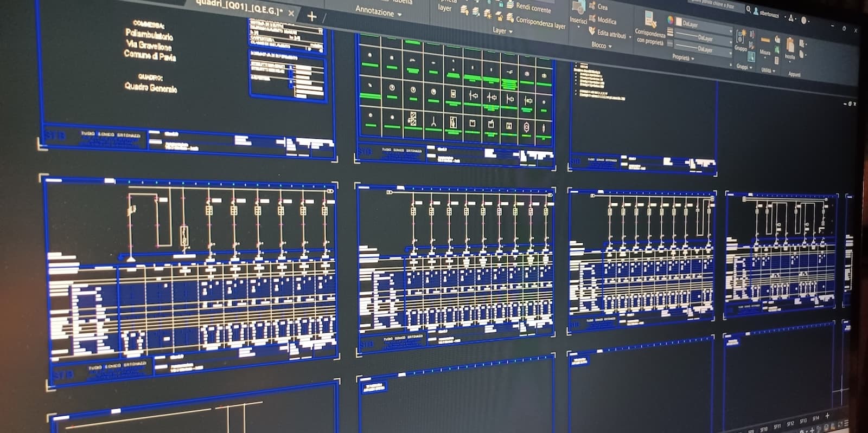Open the Appunti panel label
This screenshot has width=868, height=433.
(794, 74)
